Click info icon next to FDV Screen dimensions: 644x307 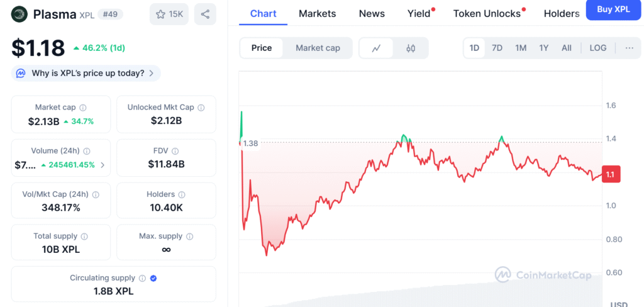point(175,151)
